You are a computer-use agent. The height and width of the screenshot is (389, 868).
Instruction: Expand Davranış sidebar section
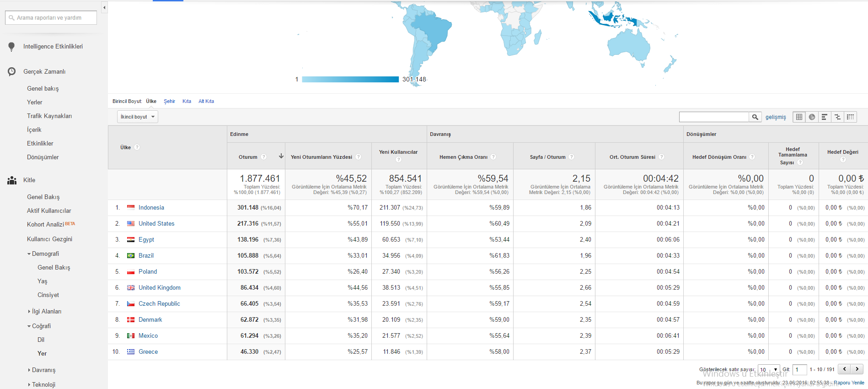point(42,370)
